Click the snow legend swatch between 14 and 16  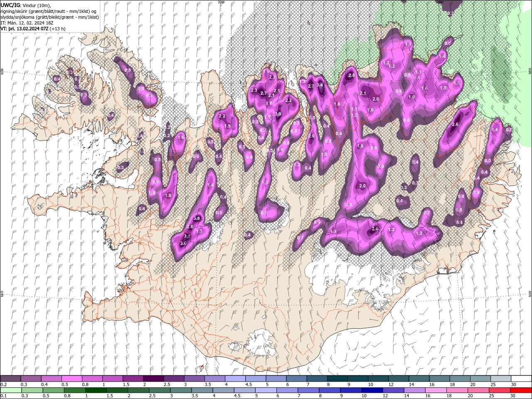(x=419, y=378)
